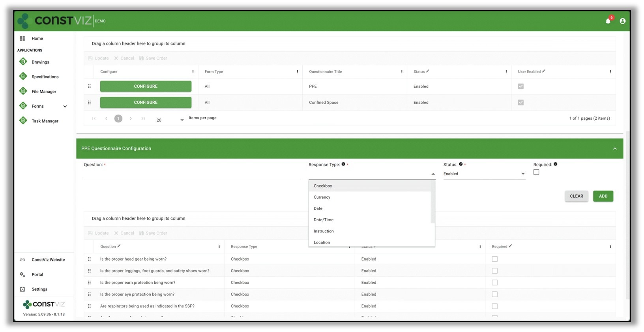This screenshot has height=332, width=644.
Task: Choose Date/Time option in dropdown list
Action: (324, 220)
